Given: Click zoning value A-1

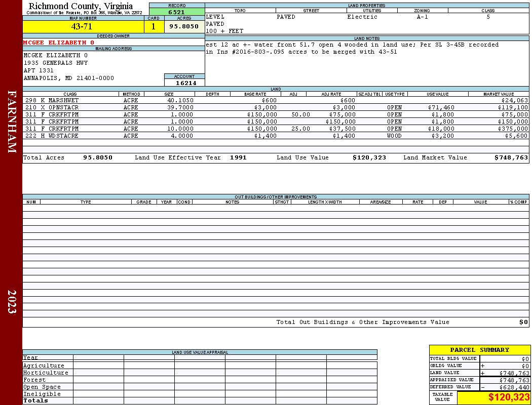Looking at the screenshot, I should point(423,17).
